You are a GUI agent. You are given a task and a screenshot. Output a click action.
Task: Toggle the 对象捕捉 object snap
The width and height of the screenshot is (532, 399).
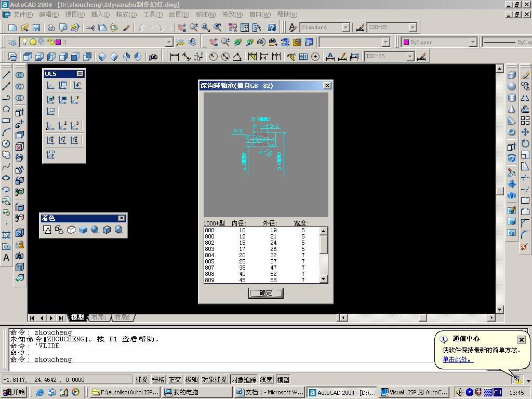tap(214, 380)
